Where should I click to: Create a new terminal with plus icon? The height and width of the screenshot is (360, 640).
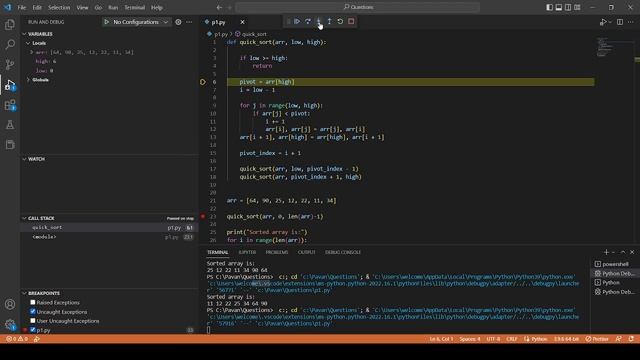point(606,252)
